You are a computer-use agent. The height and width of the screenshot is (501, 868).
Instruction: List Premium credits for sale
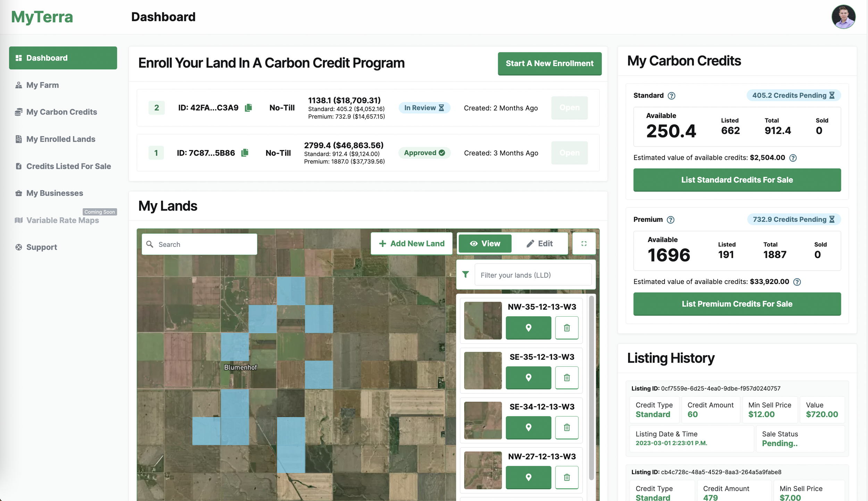(x=737, y=304)
